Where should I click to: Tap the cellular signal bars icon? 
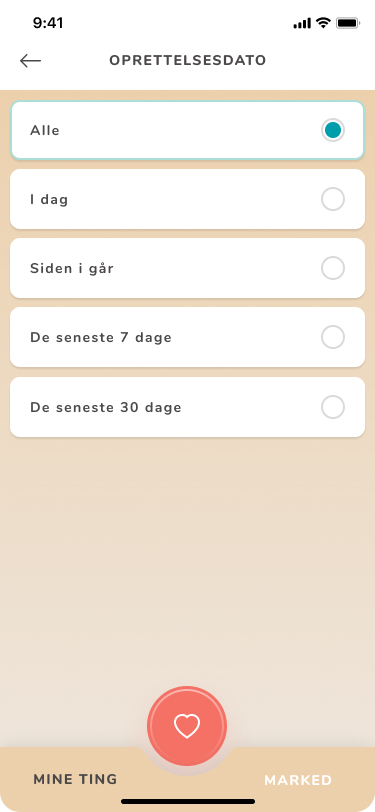[302, 23]
